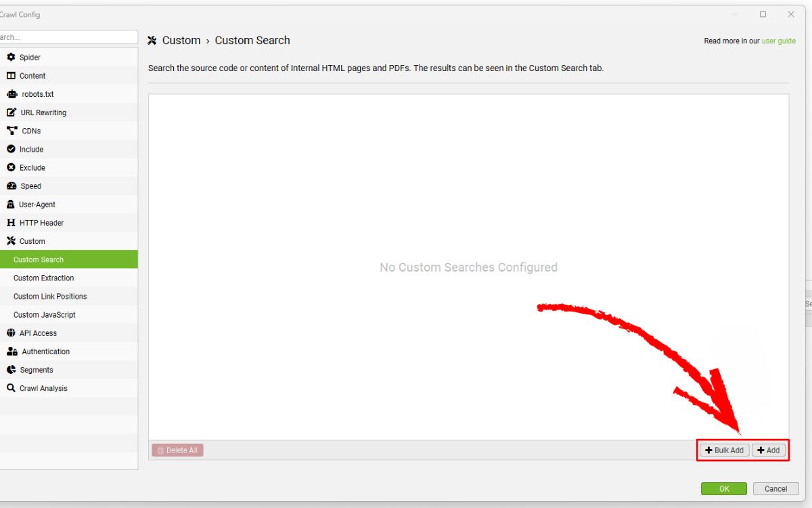
Task: Select the Speed gauge icon
Action: coord(12,186)
